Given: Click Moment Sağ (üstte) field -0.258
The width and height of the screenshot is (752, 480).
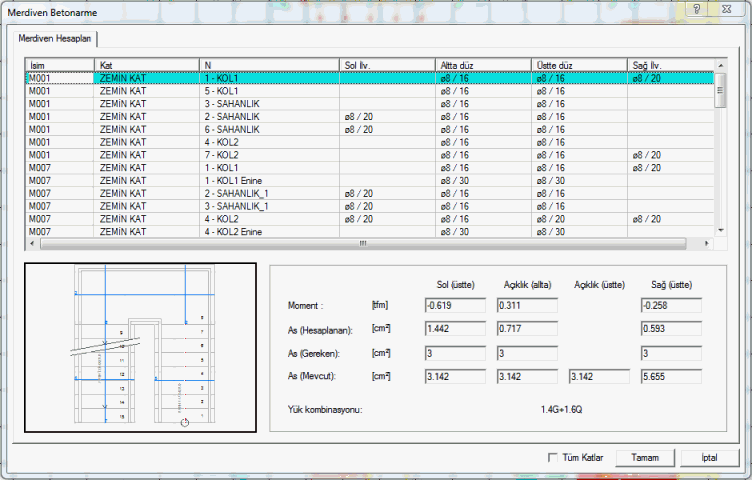Looking at the screenshot, I should [x=671, y=305].
